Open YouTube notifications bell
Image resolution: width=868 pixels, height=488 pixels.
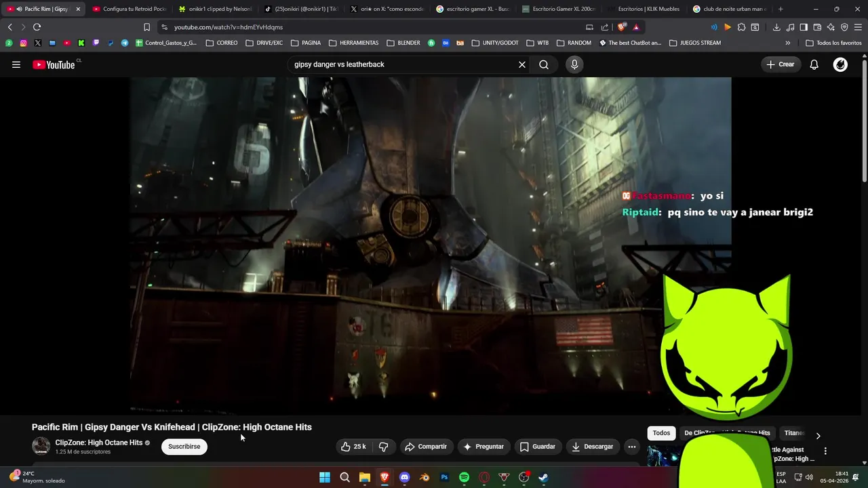[x=814, y=64]
